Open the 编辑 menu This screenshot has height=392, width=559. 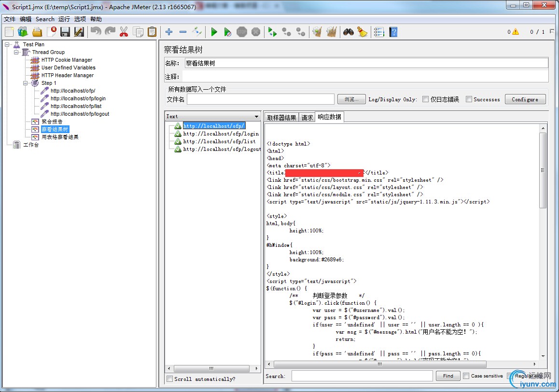click(25, 19)
